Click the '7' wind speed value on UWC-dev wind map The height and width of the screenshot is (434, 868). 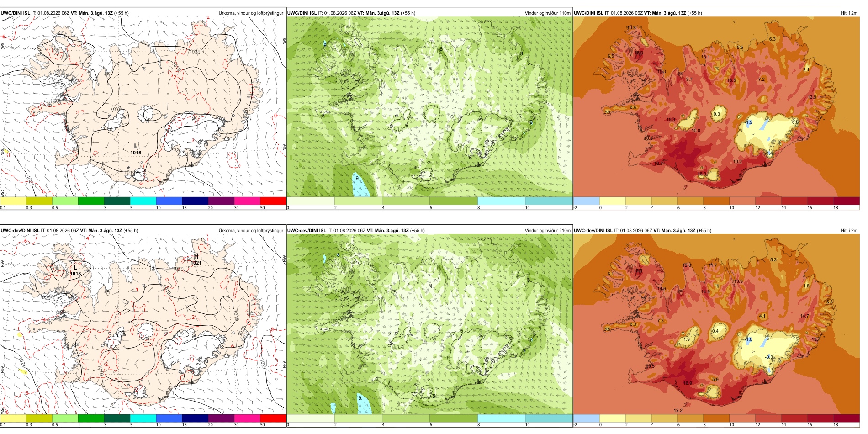324,333
